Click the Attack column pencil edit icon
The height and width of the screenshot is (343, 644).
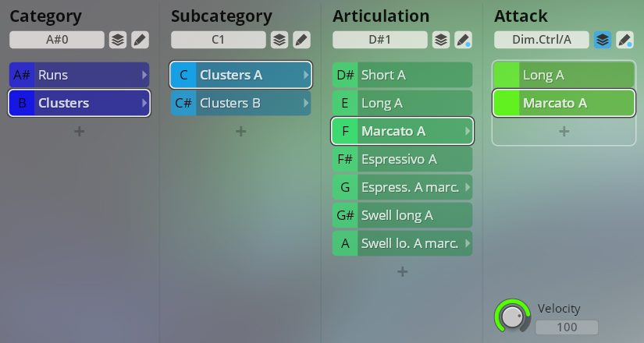click(x=624, y=40)
